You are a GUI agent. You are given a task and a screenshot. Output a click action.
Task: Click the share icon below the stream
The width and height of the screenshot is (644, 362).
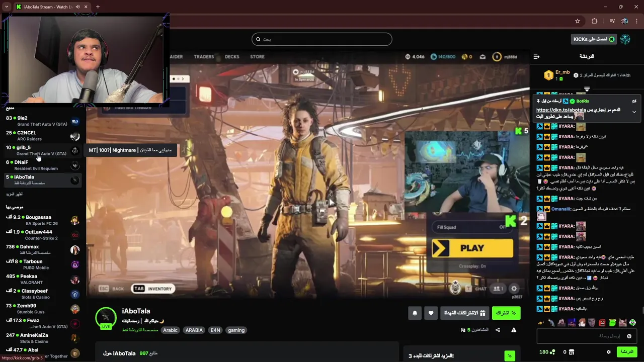(498, 330)
